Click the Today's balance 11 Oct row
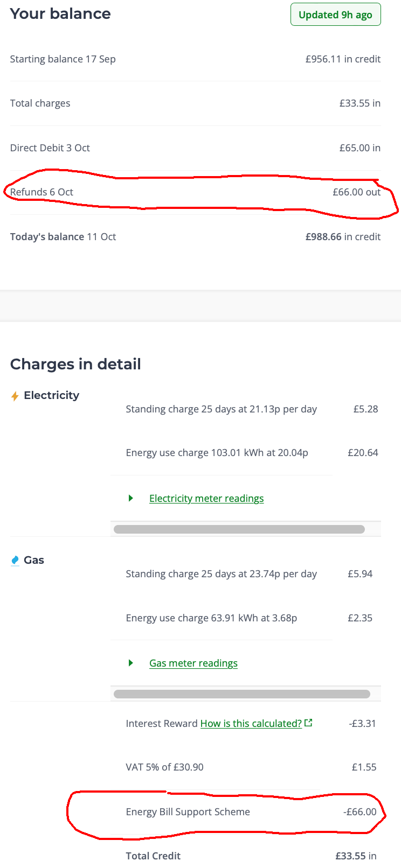 click(x=195, y=237)
